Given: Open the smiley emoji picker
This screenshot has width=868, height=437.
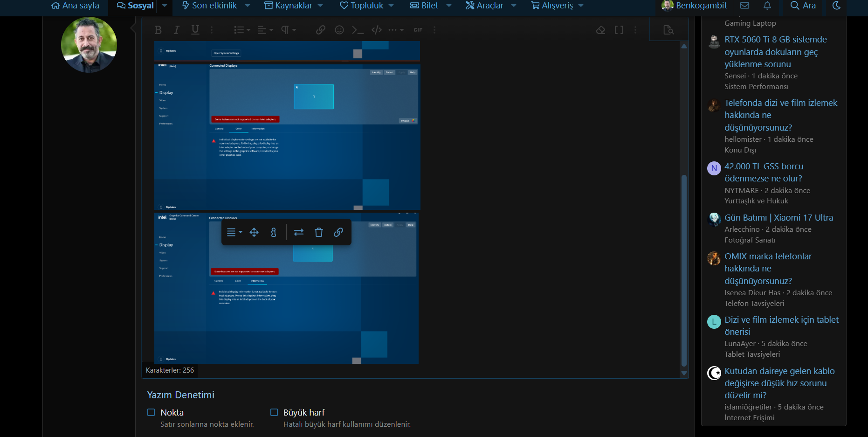Looking at the screenshot, I should (339, 30).
